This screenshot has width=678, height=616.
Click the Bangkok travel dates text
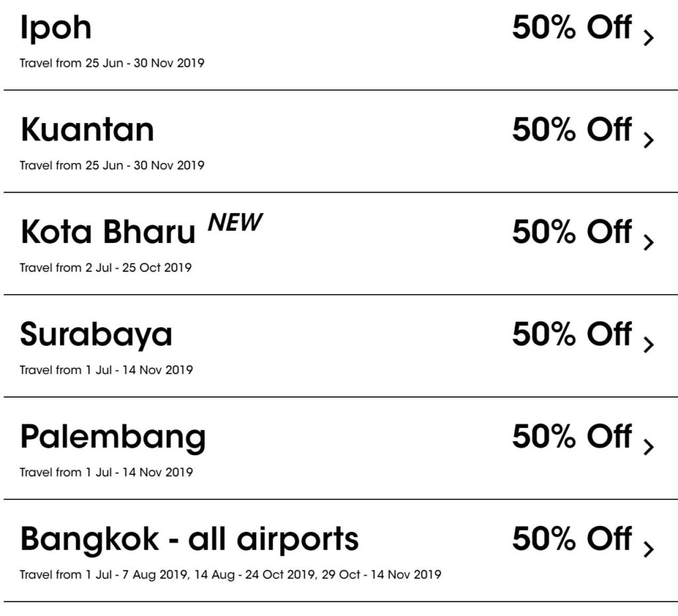[x=230, y=574]
